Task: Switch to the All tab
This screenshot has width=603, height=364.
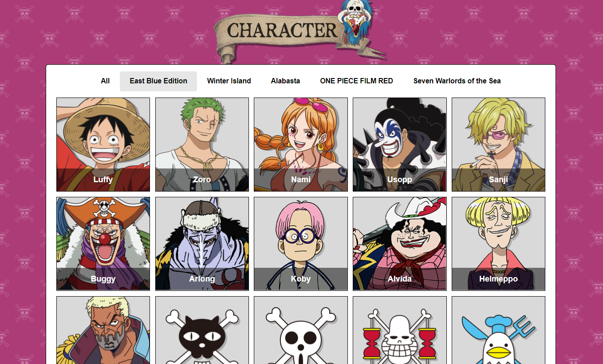Action: coord(105,81)
